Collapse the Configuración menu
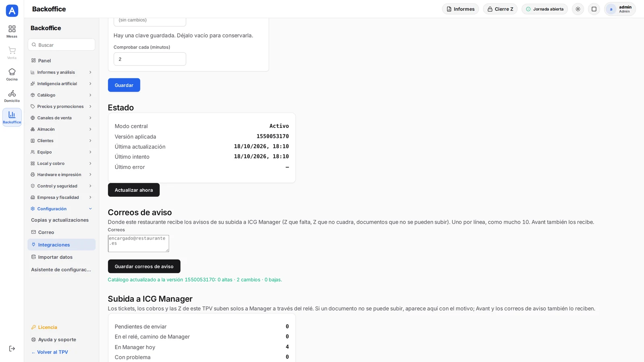Image resolution: width=644 pixels, height=362 pixels. point(62,209)
